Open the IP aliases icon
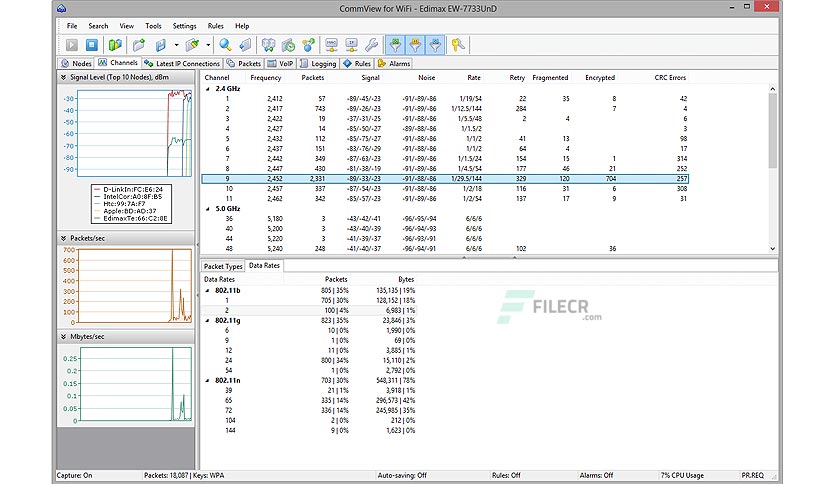 [x=351, y=45]
